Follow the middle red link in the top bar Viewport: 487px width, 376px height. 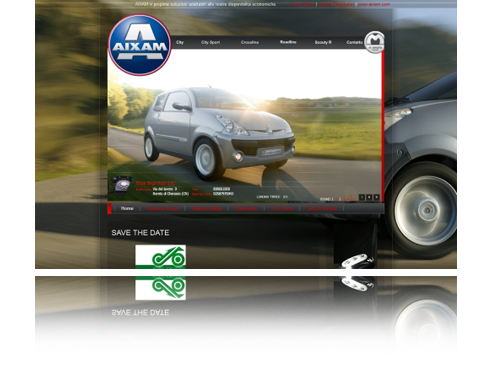336,4
